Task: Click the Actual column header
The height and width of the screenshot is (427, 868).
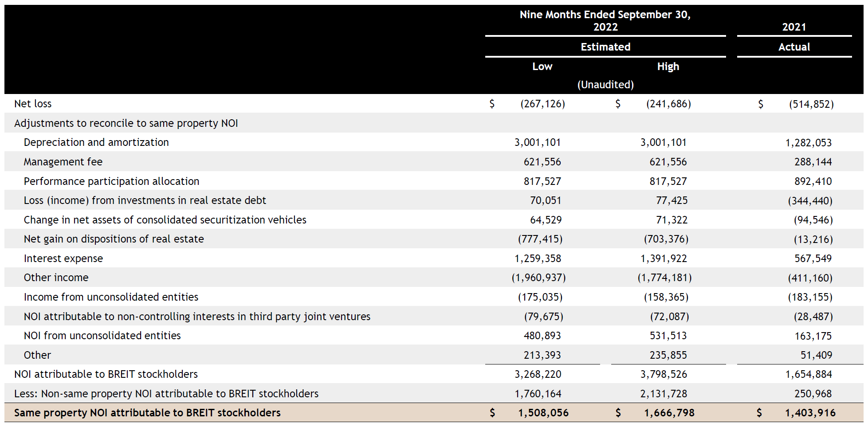Action: (x=793, y=47)
